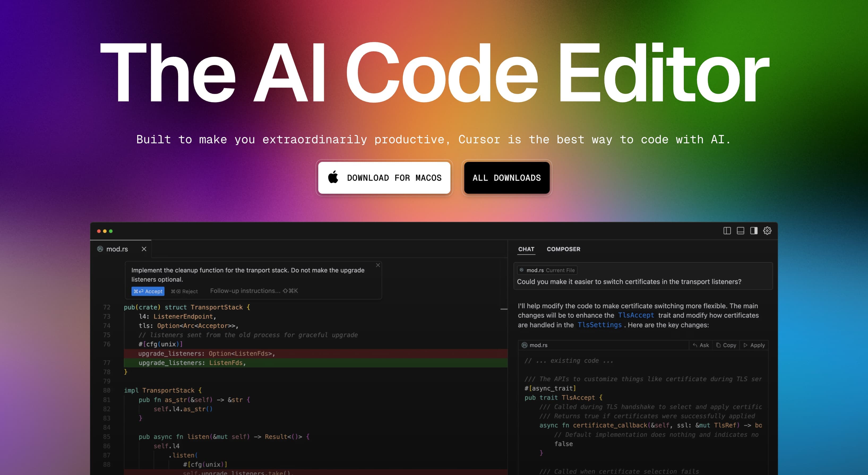
Task: Click 'tls: Option<Arc<Acceptor>>,' line
Action: pyautogui.click(x=188, y=326)
